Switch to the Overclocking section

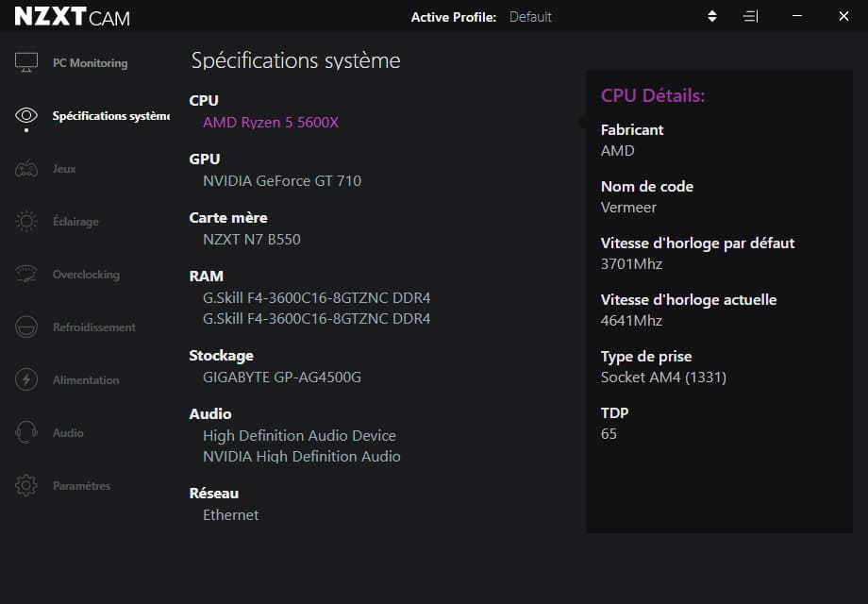(86, 275)
